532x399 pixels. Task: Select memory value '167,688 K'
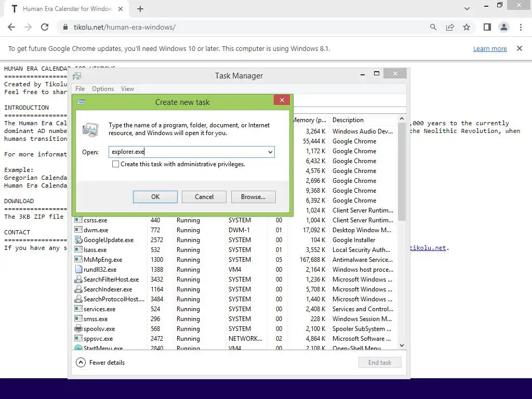[312, 260]
